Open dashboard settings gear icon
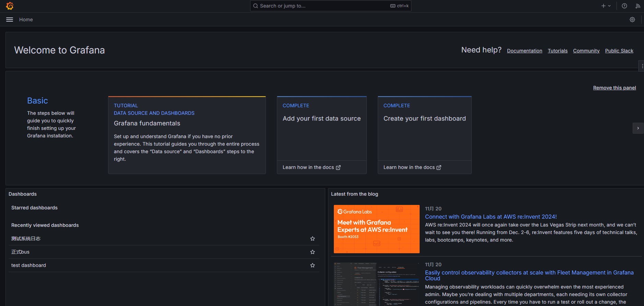The height and width of the screenshot is (306, 644). (632, 20)
